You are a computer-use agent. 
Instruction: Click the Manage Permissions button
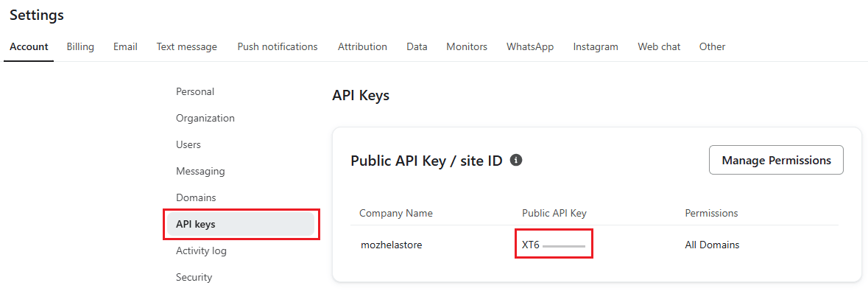(776, 160)
